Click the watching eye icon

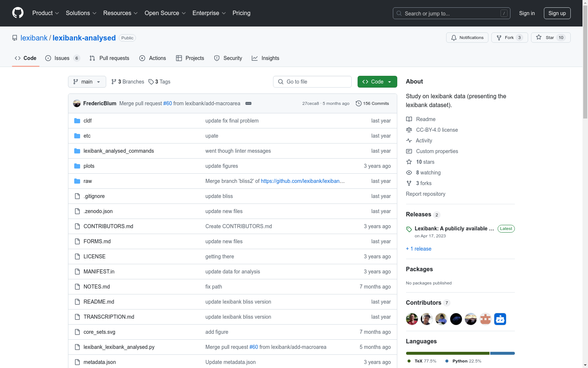pyautogui.click(x=409, y=173)
